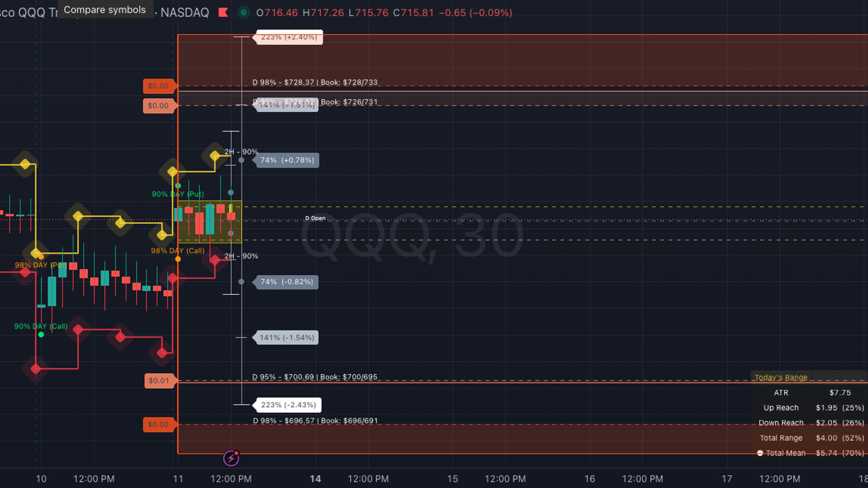Click the white dot beside Total Mean
The width and height of the screenshot is (868, 488).
click(760, 453)
